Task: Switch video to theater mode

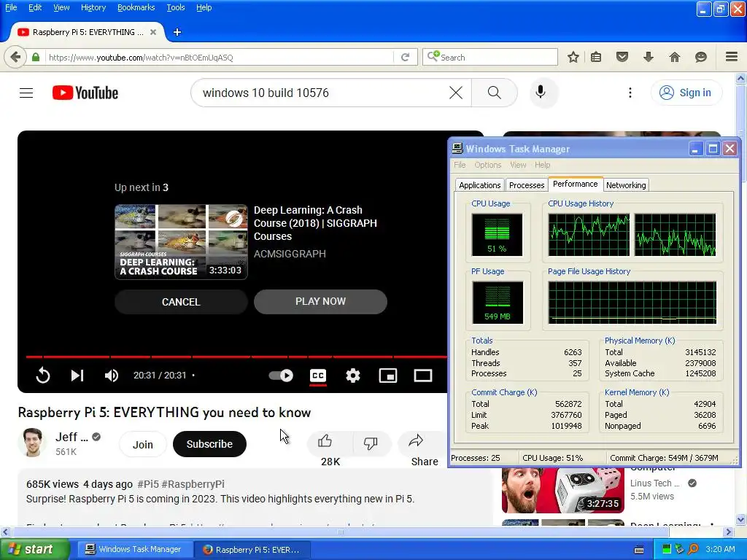Action: click(x=422, y=376)
